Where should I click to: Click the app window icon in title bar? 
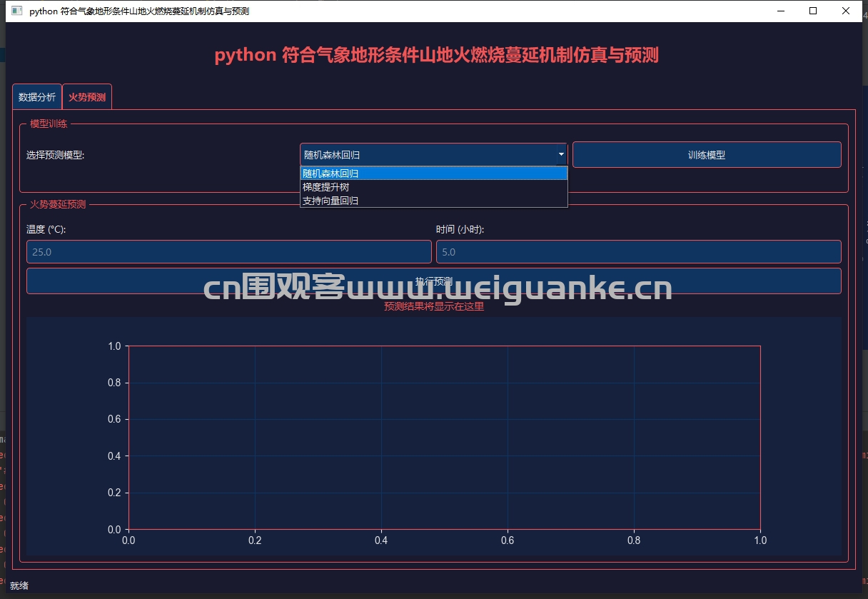17,11
